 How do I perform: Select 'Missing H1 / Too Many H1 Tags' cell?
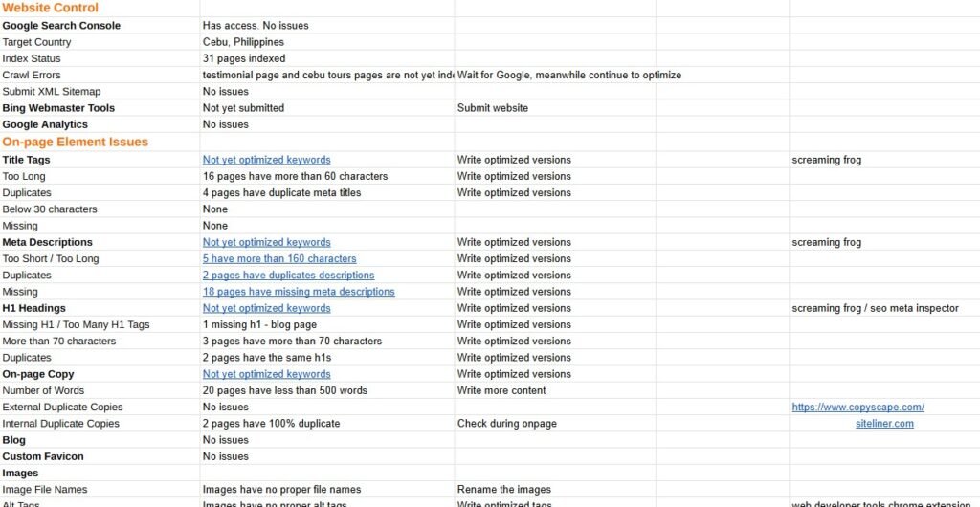[100, 324]
